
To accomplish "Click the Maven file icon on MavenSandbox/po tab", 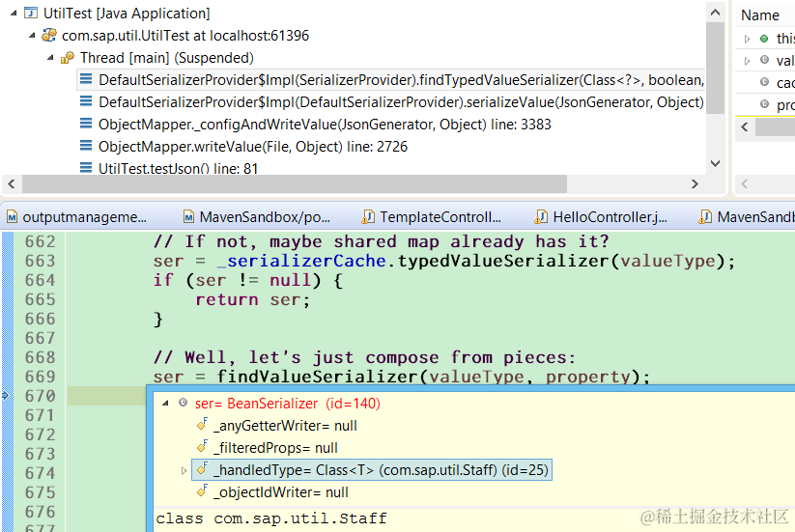I will click(188, 217).
